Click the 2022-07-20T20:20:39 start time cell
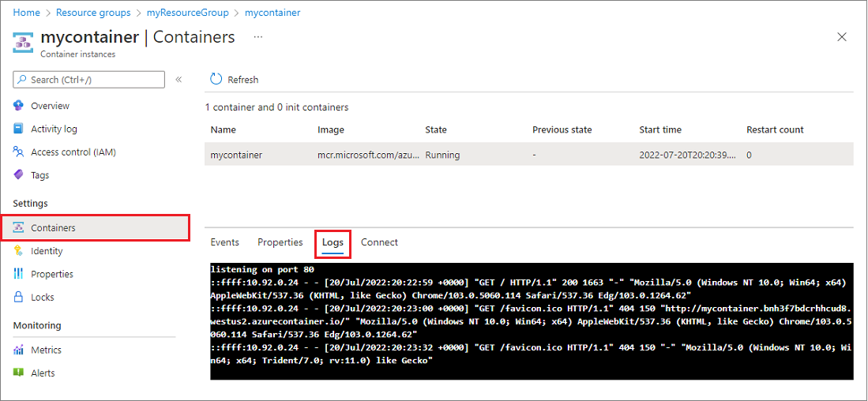 coord(688,156)
